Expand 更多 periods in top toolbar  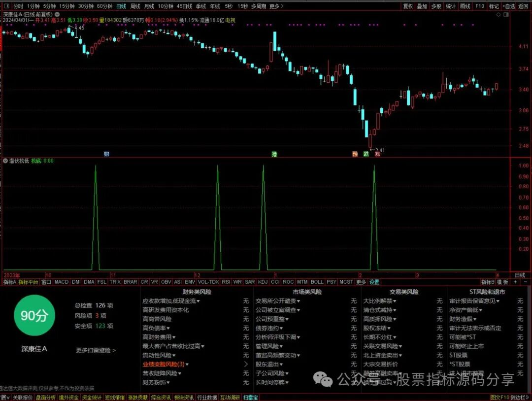(276, 6)
